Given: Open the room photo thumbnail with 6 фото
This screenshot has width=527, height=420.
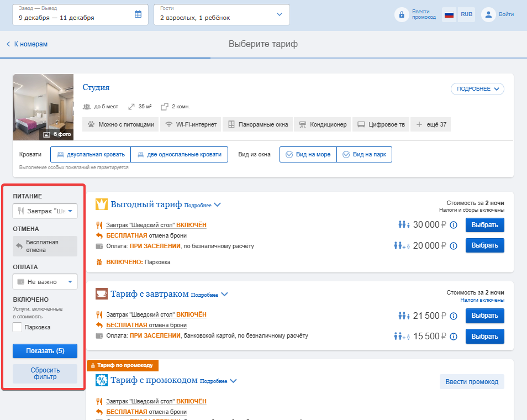Looking at the screenshot, I should (x=43, y=107).
